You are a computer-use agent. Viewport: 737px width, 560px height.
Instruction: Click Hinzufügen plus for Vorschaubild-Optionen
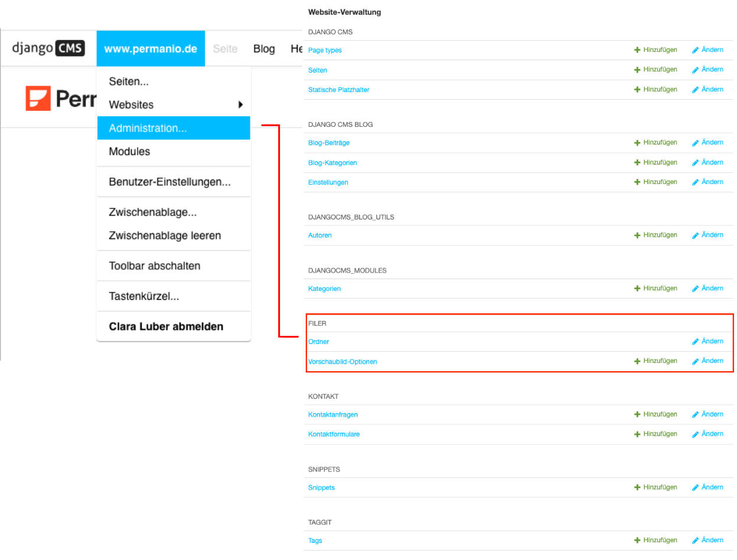point(656,361)
